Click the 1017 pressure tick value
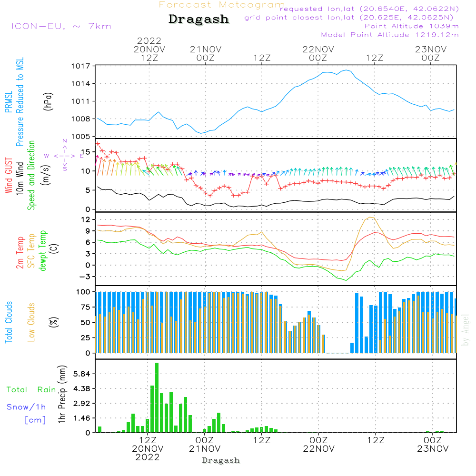This screenshot has width=476, height=476. (x=81, y=66)
